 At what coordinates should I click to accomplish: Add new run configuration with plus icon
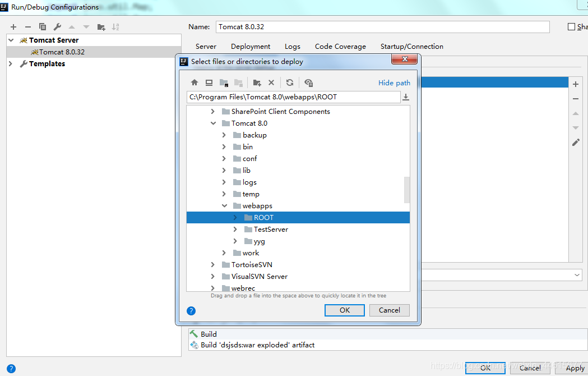pos(13,27)
